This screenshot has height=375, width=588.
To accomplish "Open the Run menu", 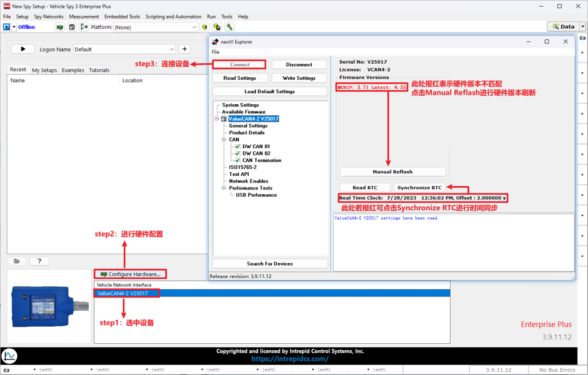I will click(211, 17).
